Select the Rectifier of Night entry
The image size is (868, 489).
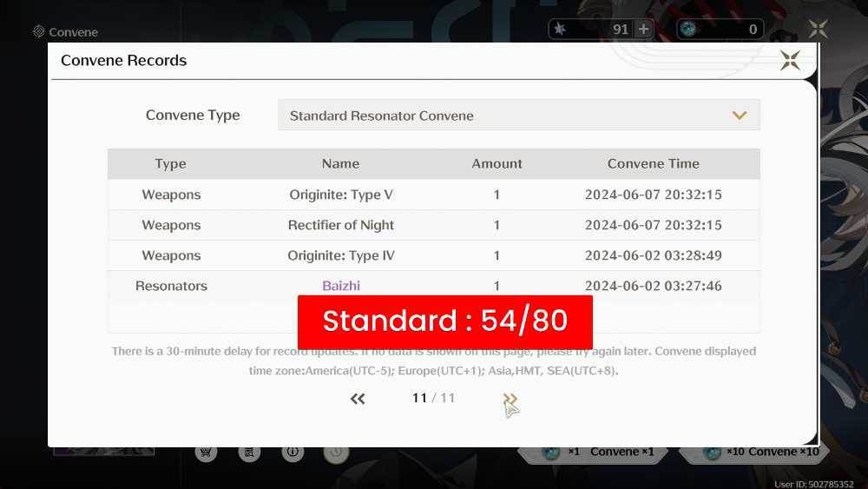click(341, 225)
